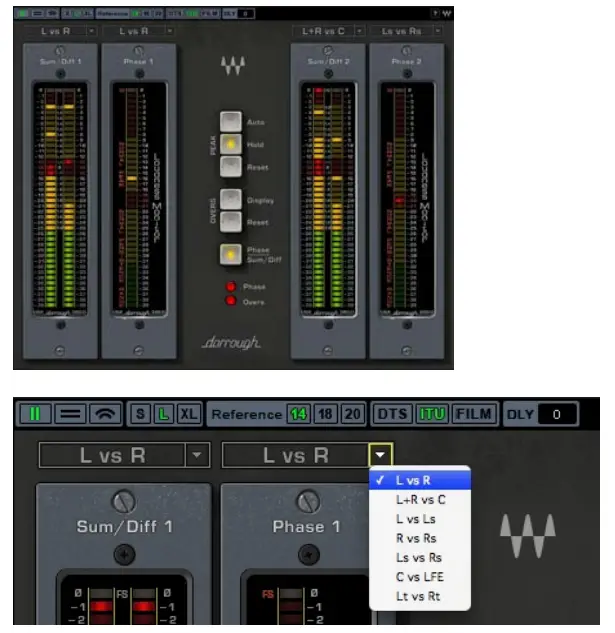This screenshot has height=633, width=615.
Task: Choose 'L+R vs C' from the open menu
Action: [x=420, y=500]
